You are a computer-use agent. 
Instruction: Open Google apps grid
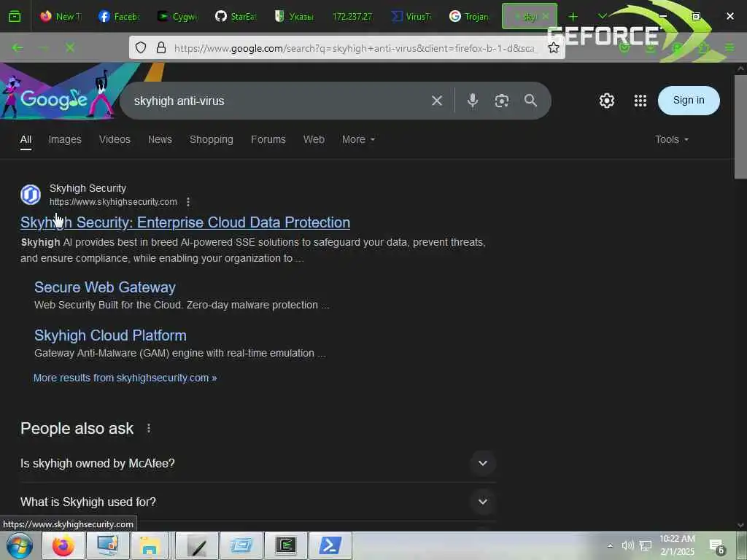[x=640, y=101]
